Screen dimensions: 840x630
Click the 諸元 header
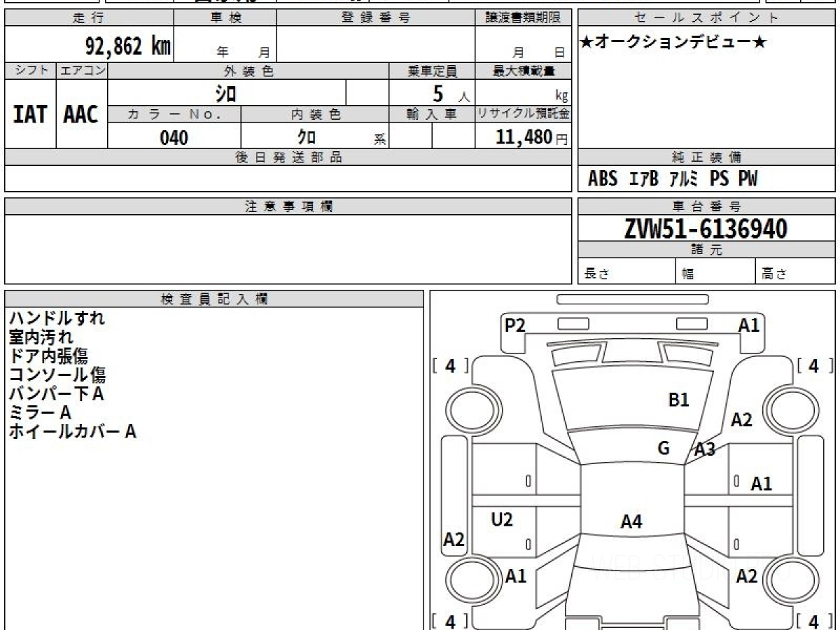tap(707, 251)
